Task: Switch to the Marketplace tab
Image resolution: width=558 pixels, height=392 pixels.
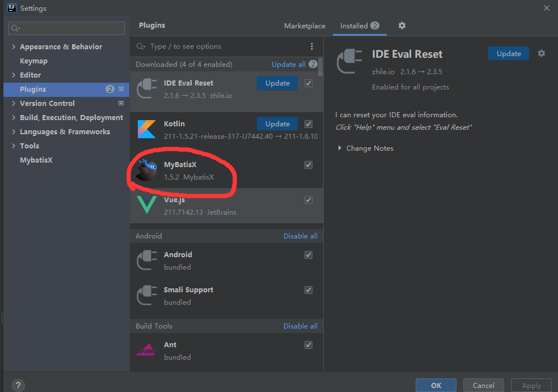Action: point(305,26)
